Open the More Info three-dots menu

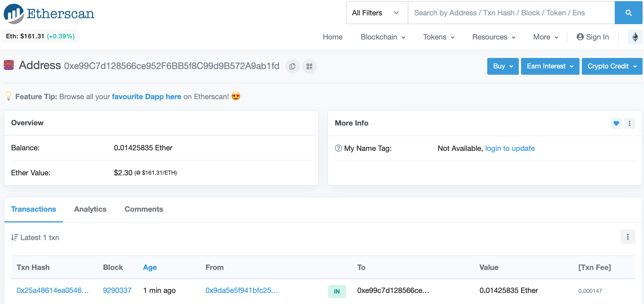point(630,123)
